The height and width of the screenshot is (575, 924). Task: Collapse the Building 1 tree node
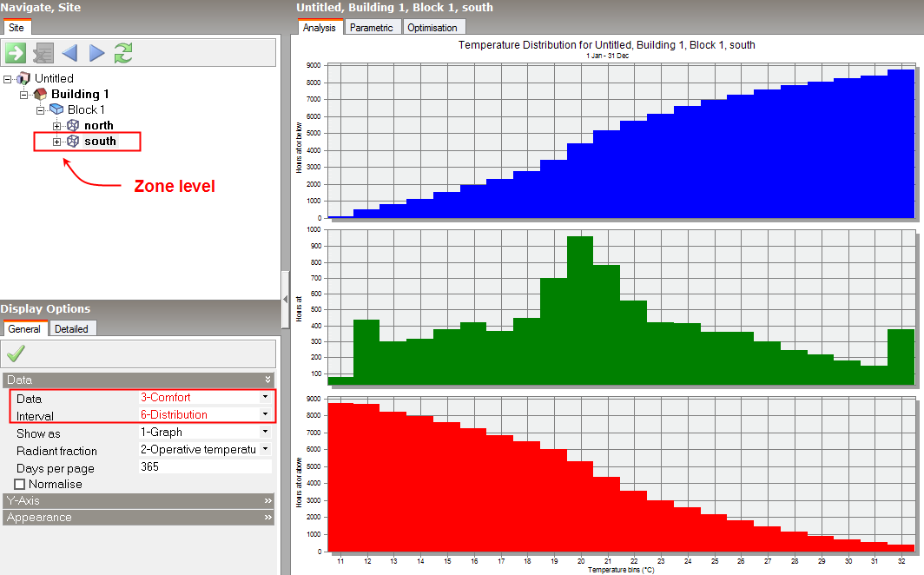point(24,95)
